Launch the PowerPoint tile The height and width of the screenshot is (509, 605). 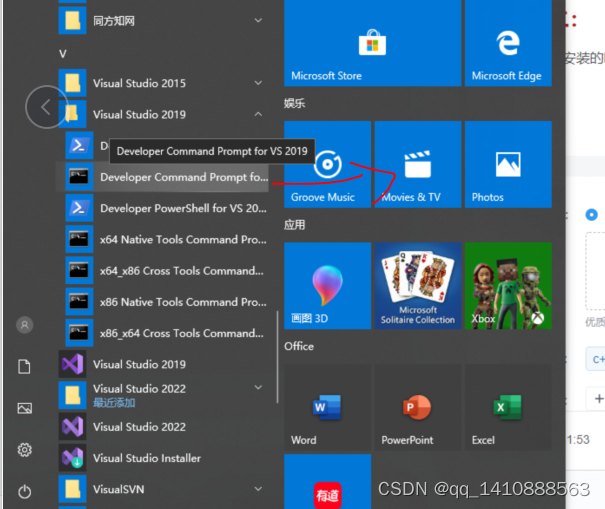[x=418, y=407]
